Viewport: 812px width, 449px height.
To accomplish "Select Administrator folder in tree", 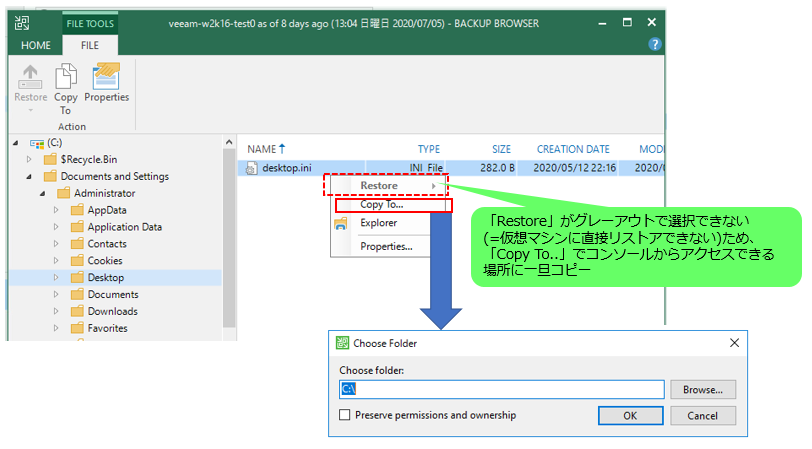I will (105, 193).
